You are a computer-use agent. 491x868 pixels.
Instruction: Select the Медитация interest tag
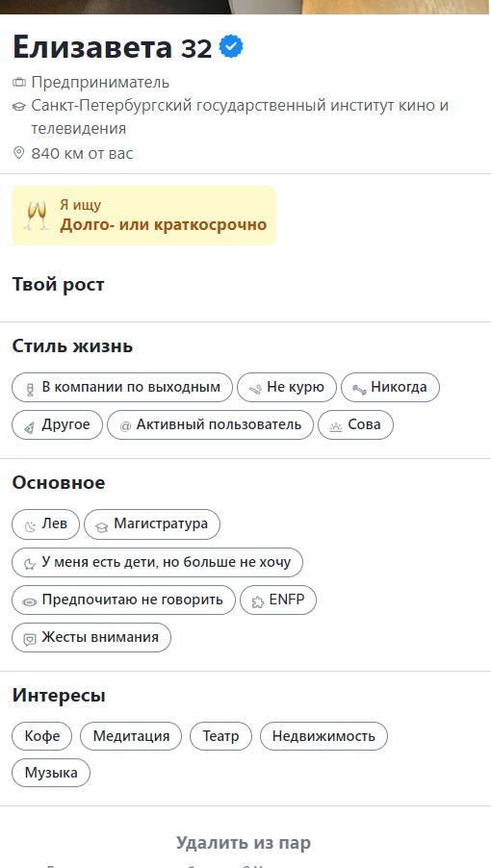[131, 736]
